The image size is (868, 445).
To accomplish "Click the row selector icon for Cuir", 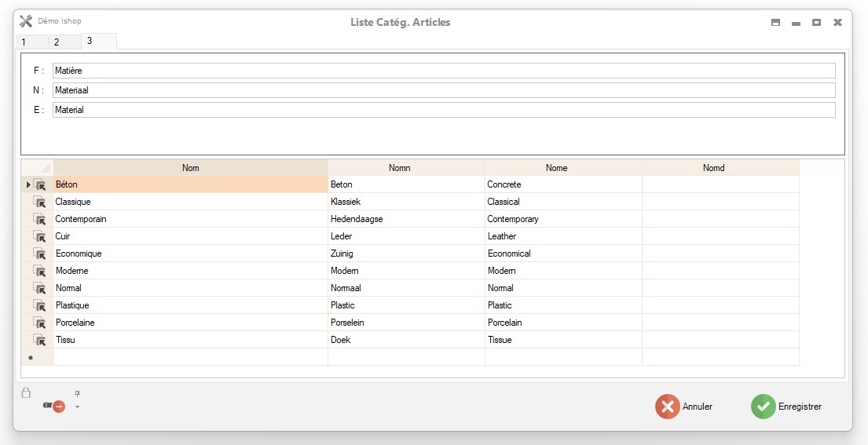I will coord(39,237).
